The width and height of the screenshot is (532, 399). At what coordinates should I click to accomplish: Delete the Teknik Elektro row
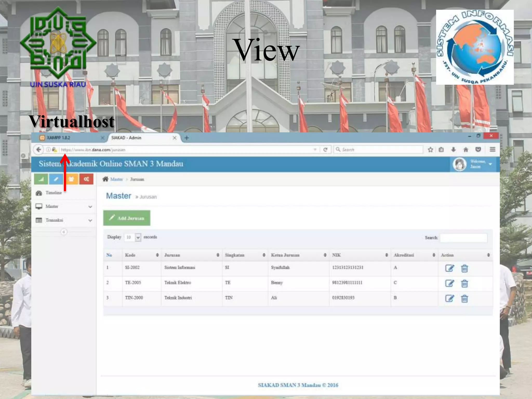click(464, 283)
